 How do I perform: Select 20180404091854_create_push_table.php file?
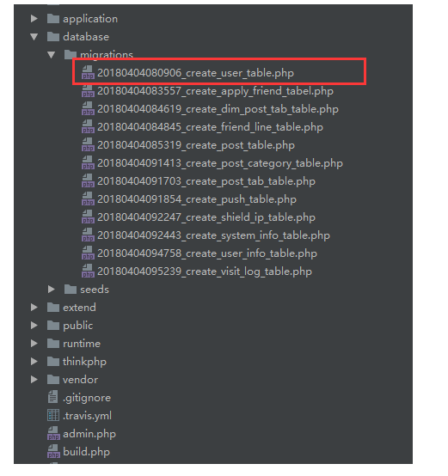pyautogui.click(x=197, y=199)
